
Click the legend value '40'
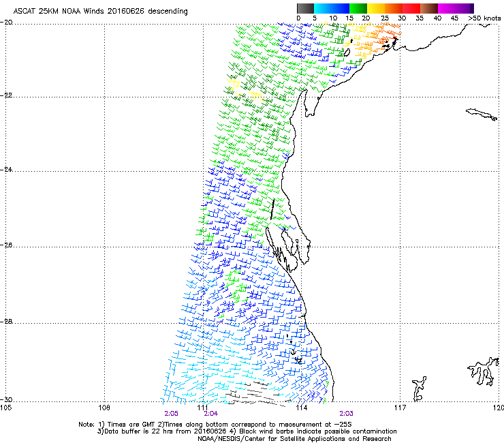coord(437,18)
